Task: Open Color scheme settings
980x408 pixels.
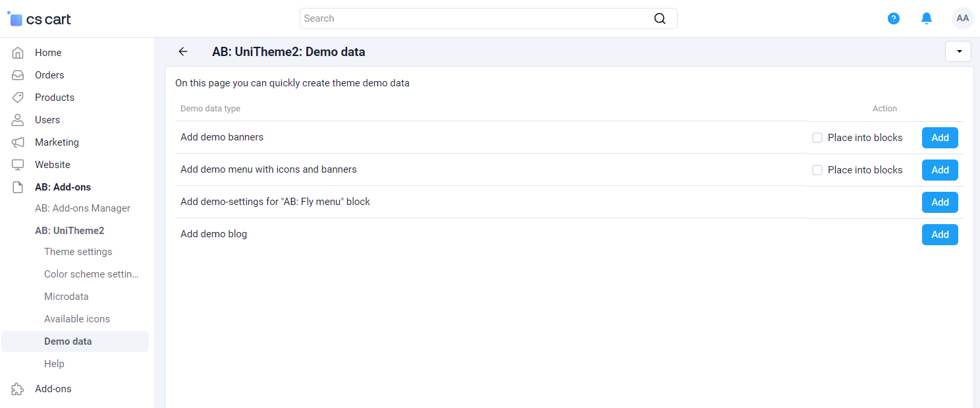Action: (92, 274)
